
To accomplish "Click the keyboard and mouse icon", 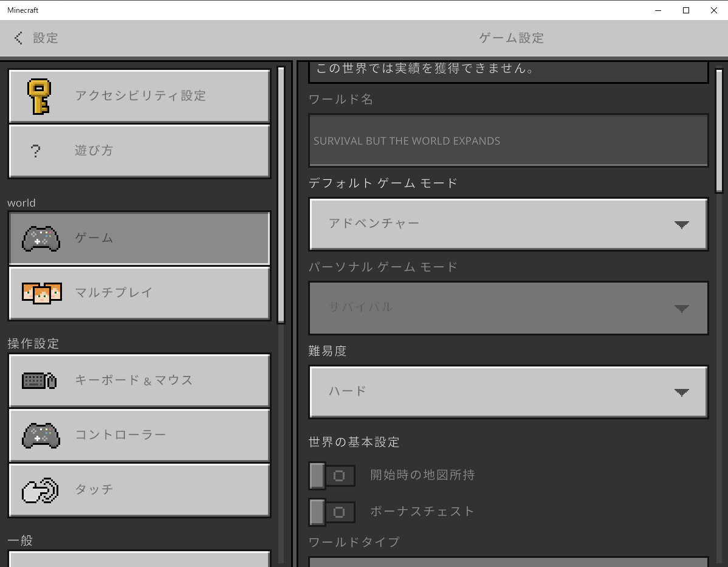I will [x=39, y=381].
